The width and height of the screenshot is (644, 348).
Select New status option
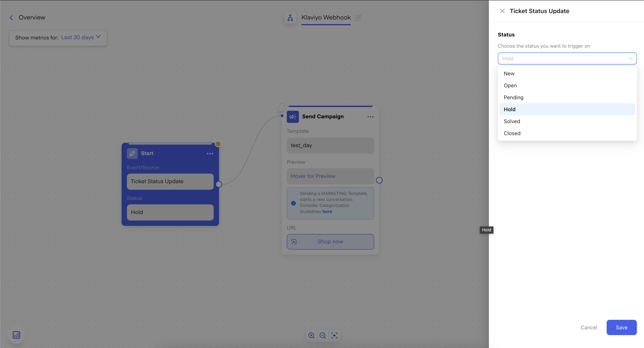[509, 73]
